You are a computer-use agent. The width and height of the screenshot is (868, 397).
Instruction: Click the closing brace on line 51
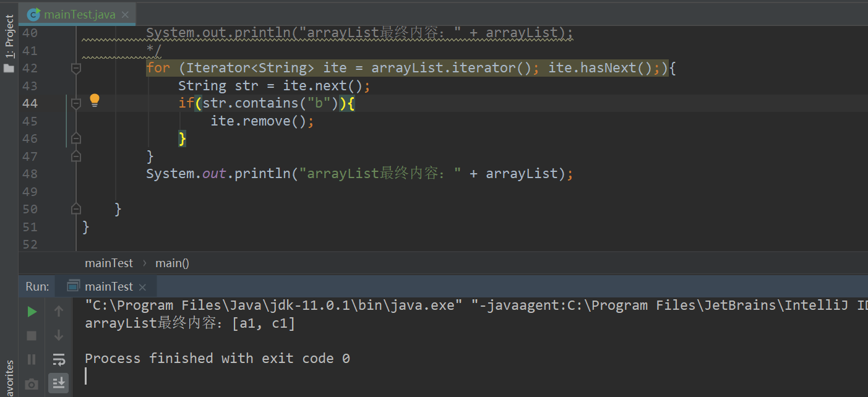pyautogui.click(x=86, y=227)
